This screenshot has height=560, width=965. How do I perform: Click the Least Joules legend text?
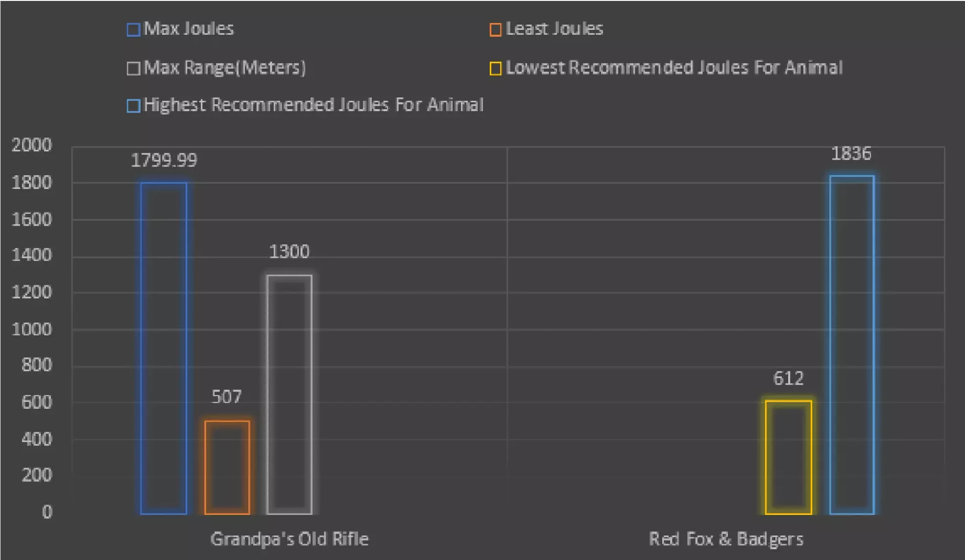point(554,29)
